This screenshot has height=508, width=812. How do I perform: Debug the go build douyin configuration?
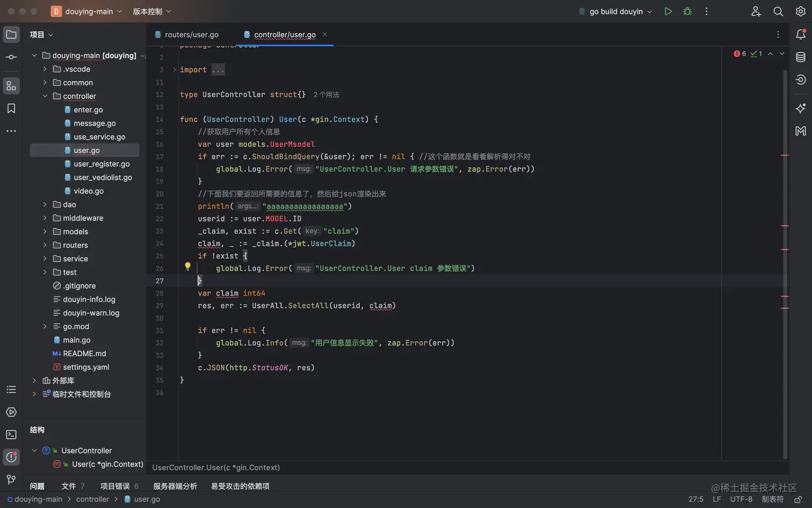687,11
